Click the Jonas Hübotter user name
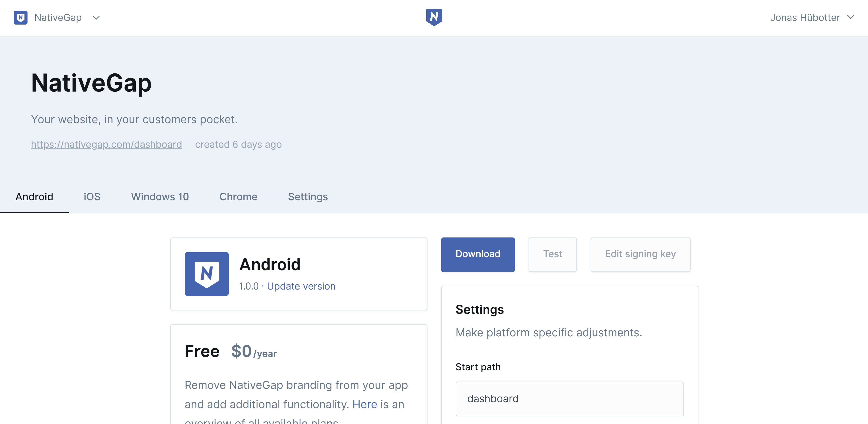This screenshot has width=868, height=424. tap(805, 17)
